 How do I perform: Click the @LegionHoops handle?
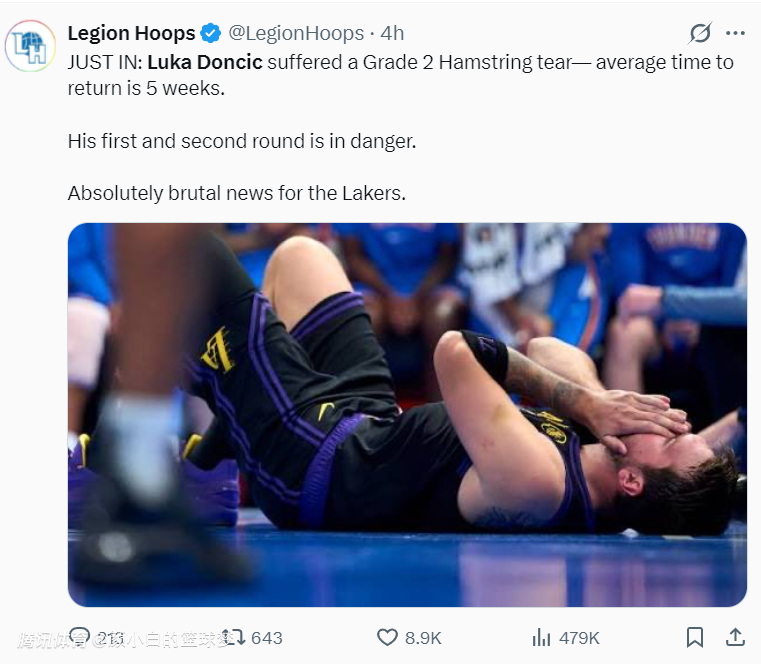tap(296, 34)
